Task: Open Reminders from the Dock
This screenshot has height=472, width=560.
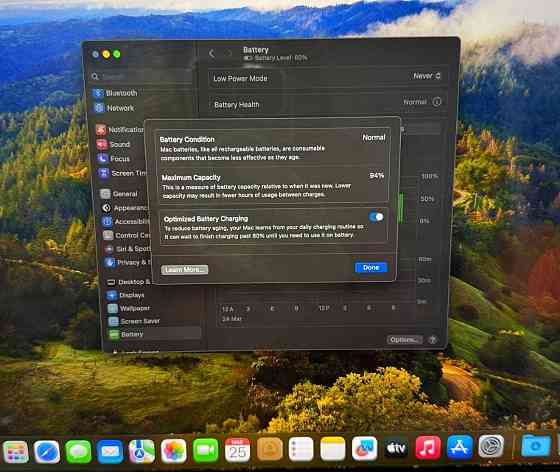Action: [301, 449]
